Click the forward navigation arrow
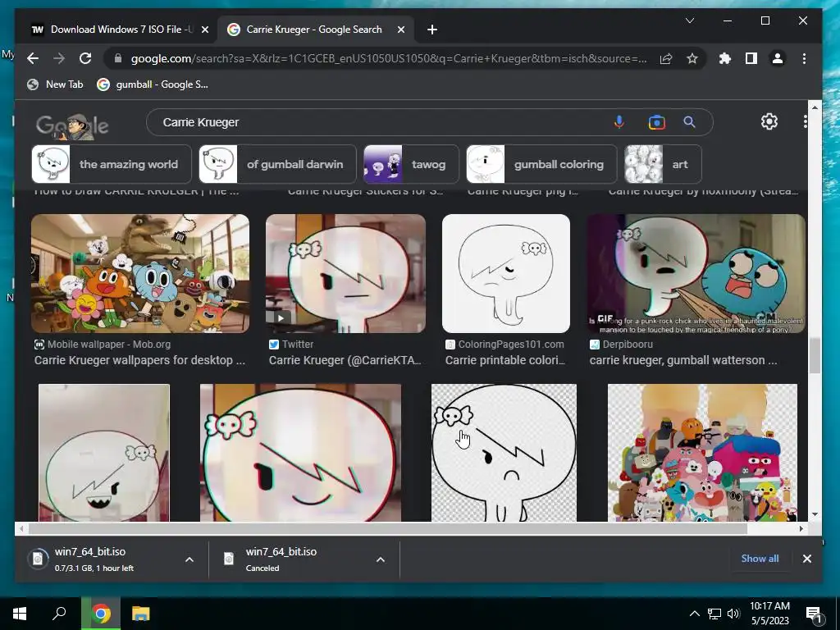 pyautogui.click(x=59, y=58)
